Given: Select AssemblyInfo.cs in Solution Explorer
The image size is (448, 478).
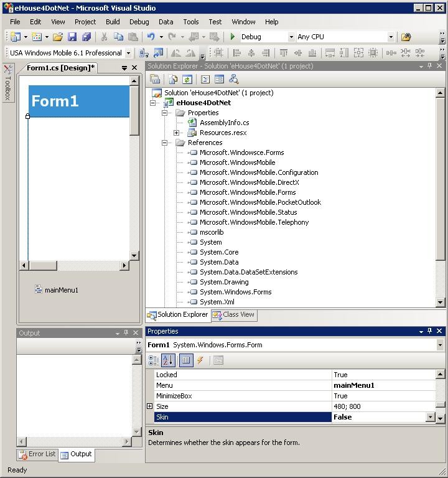Looking at the screenshot, I should click(x=224, y=123).
